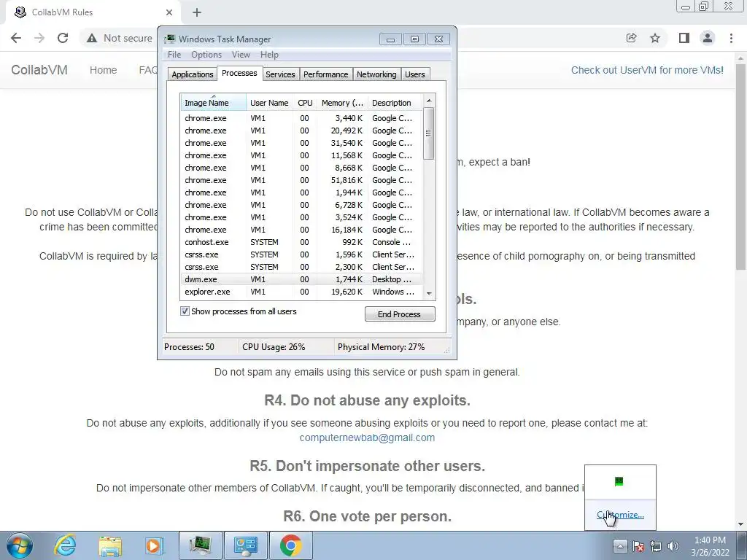Switch to Chrome on the taskbar
Screen dimensions: 747x560
tap(291, 545)
